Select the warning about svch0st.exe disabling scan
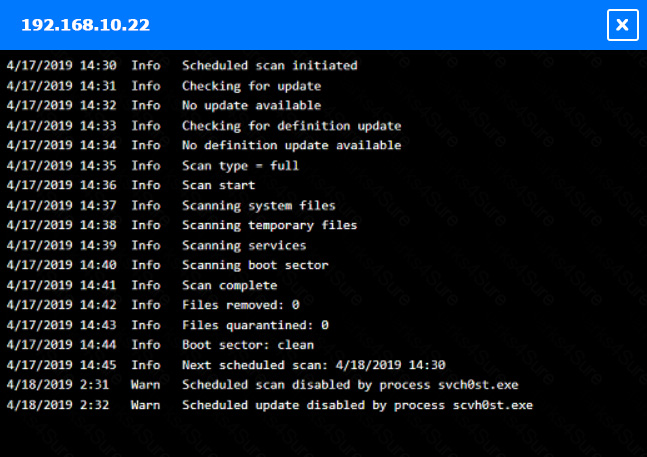Viewport: 647px width, 457px height. (349, 385)
